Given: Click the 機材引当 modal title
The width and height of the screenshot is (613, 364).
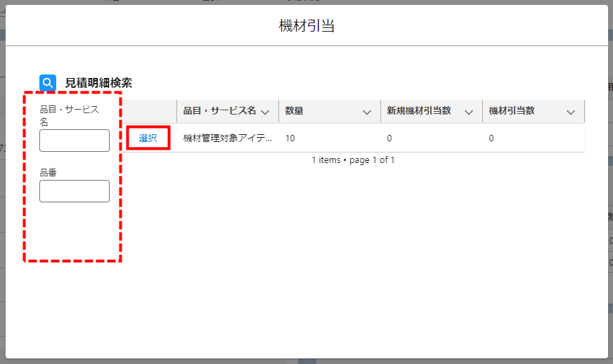Looking at the screenshot, I should click(306, 26).
